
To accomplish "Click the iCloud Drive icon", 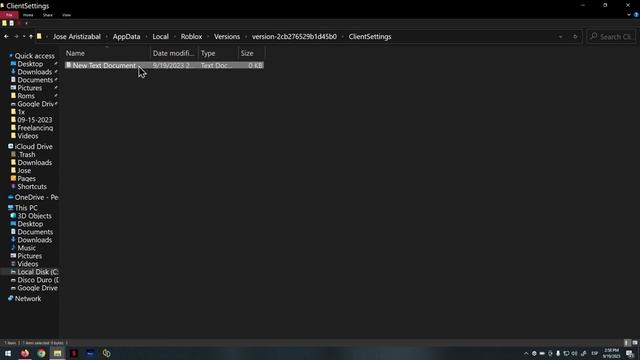I will coord(11,147).
